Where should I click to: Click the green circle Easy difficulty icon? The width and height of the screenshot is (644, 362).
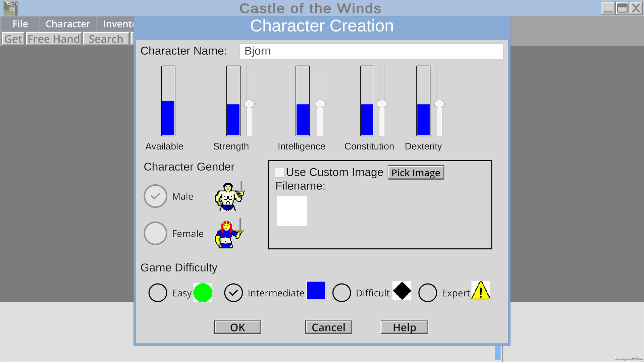203,293
